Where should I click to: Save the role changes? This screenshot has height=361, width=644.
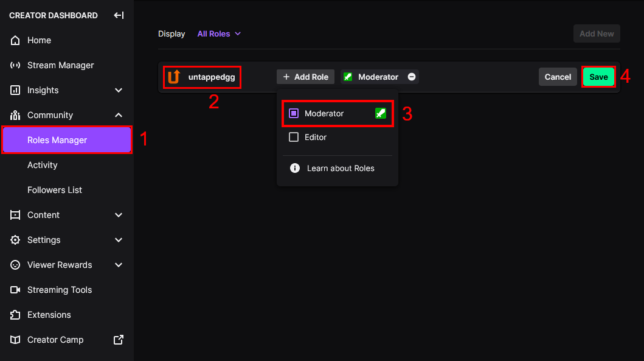598,77
